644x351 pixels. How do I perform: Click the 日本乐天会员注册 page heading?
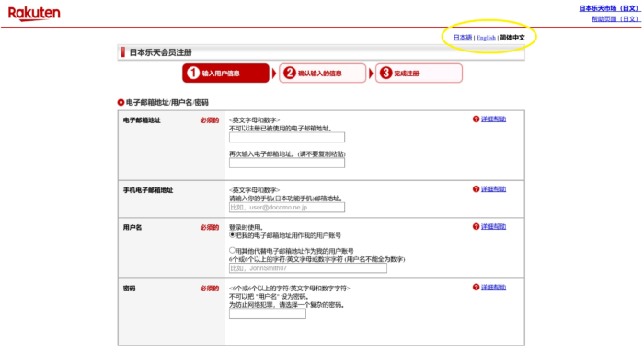point(161,52)
